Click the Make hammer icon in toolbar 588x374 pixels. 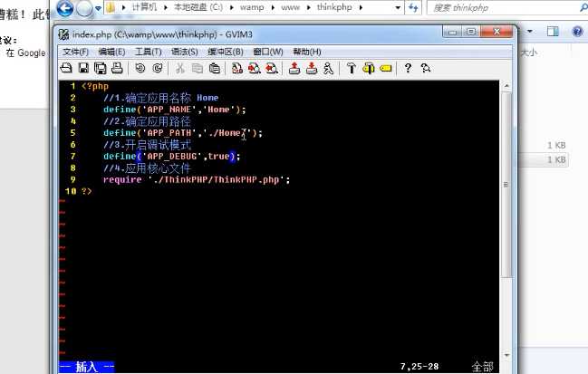coord(352,68)
